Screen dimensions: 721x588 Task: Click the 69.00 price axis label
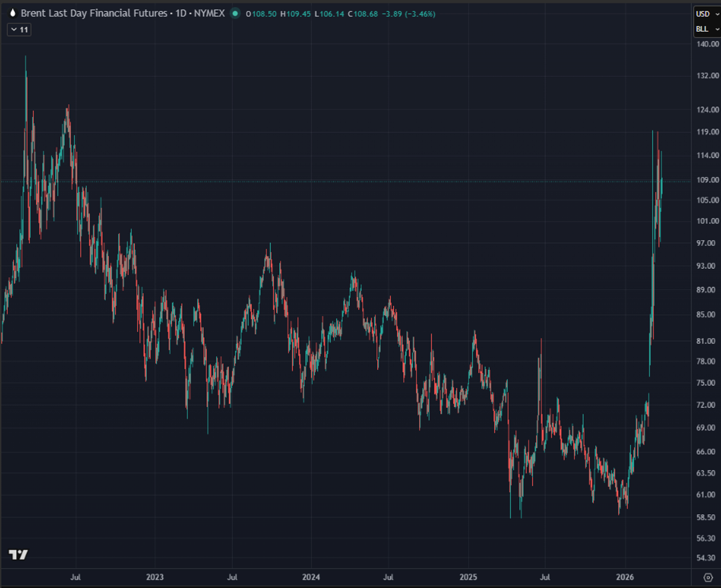tap(706, 428)
